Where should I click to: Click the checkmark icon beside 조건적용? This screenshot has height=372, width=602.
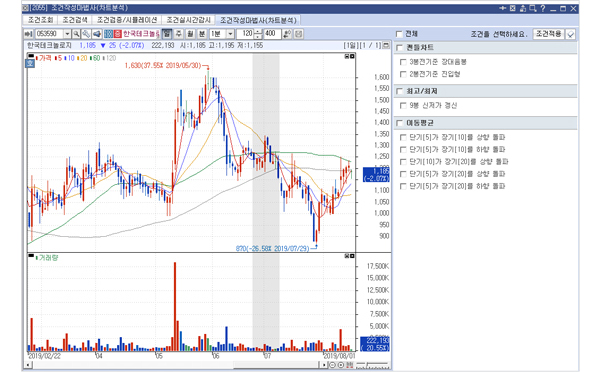tap(571, 35)
